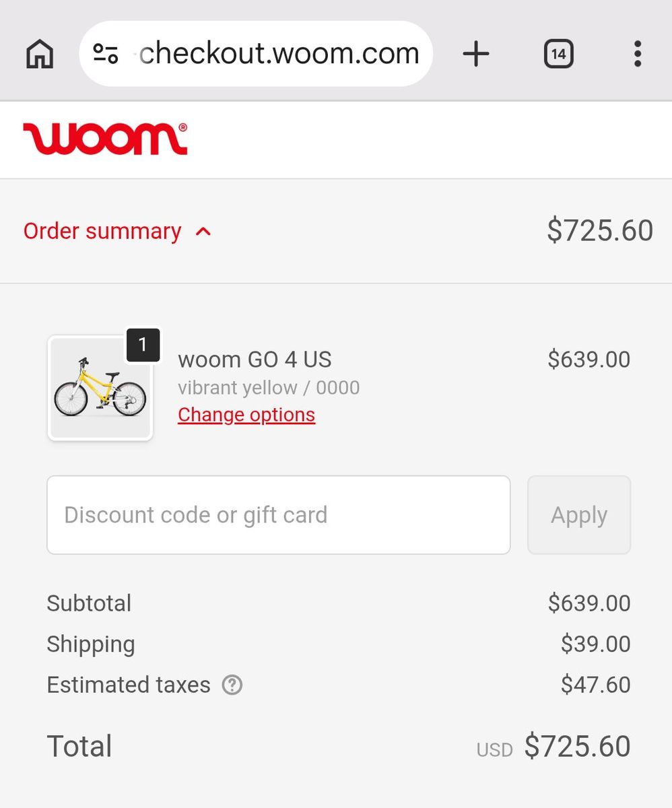
Task: Click the red woom logo
Action: point(105,139)
